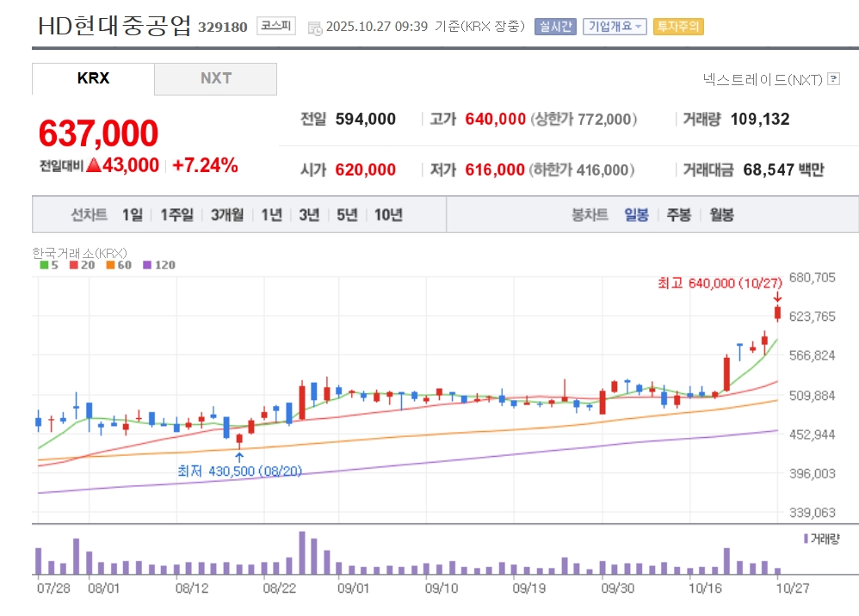Click the purple 거래량 legend marker
Screen dimensions: 859x616
(806, 539)
